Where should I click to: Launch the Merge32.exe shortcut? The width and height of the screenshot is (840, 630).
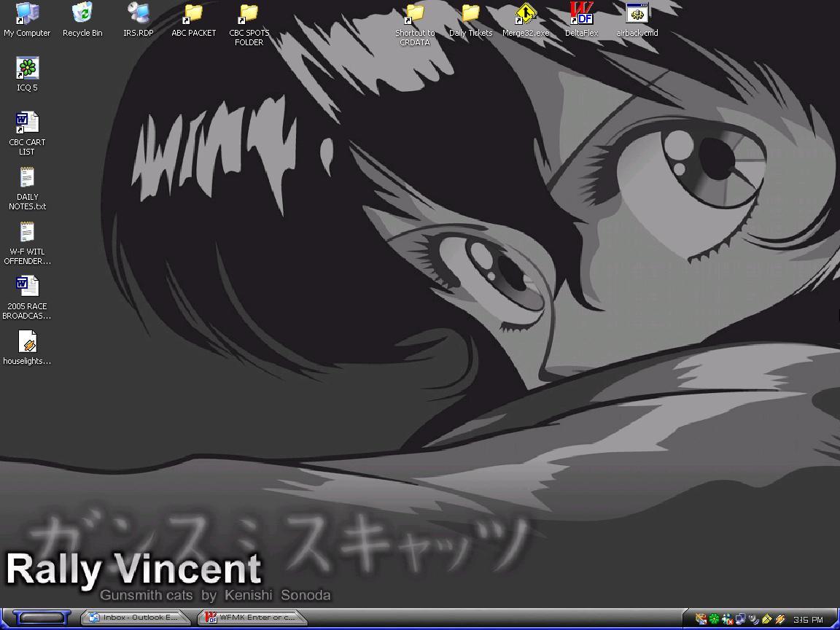pos(526,13)
